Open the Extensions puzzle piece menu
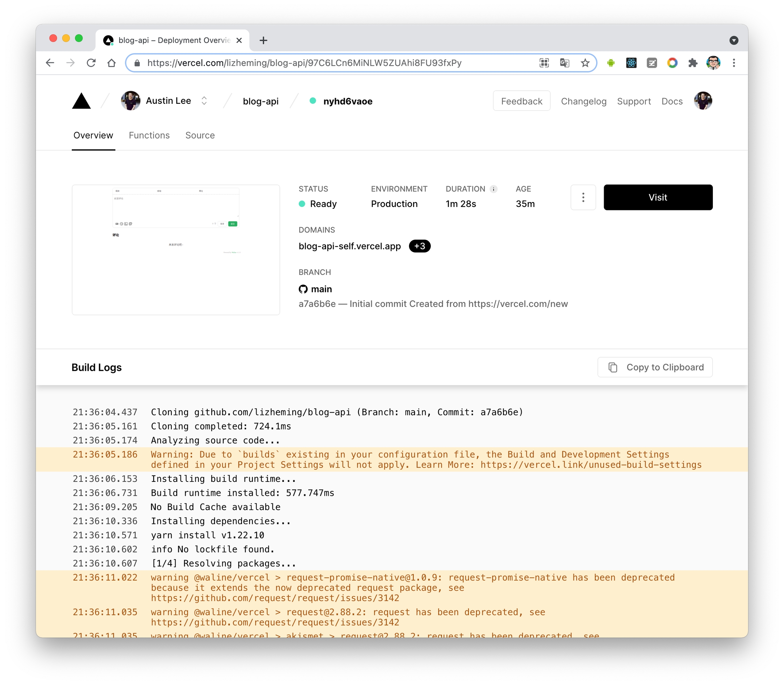 click(x=693, y=63)
